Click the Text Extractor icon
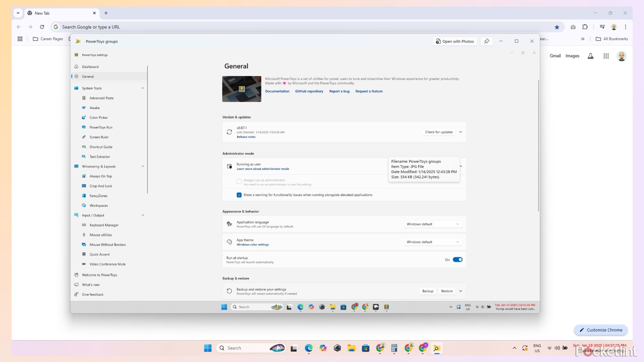644x362 pixels. click(84, 157)
